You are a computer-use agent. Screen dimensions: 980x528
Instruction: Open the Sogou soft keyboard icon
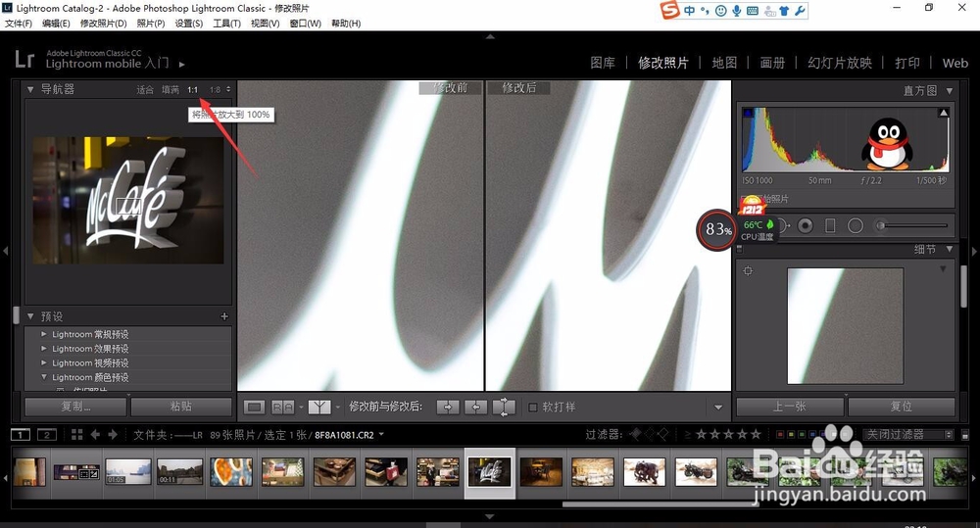[x=753, y=11]
